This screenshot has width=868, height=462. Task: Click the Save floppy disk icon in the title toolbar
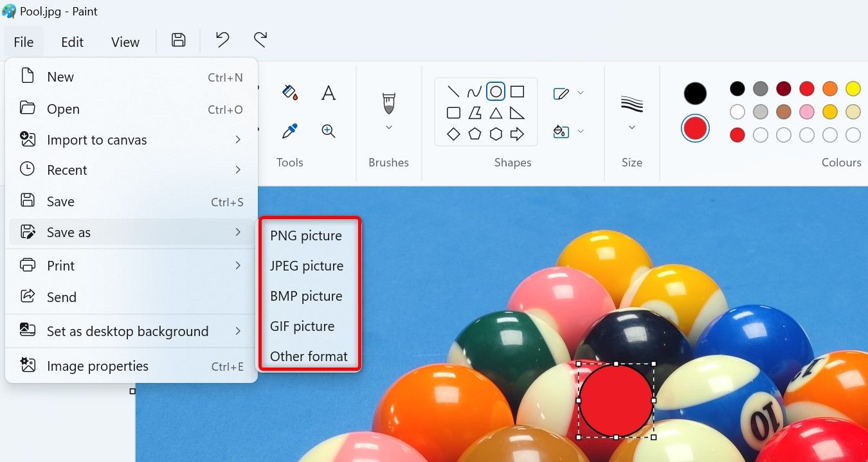[x=178, y=40]
